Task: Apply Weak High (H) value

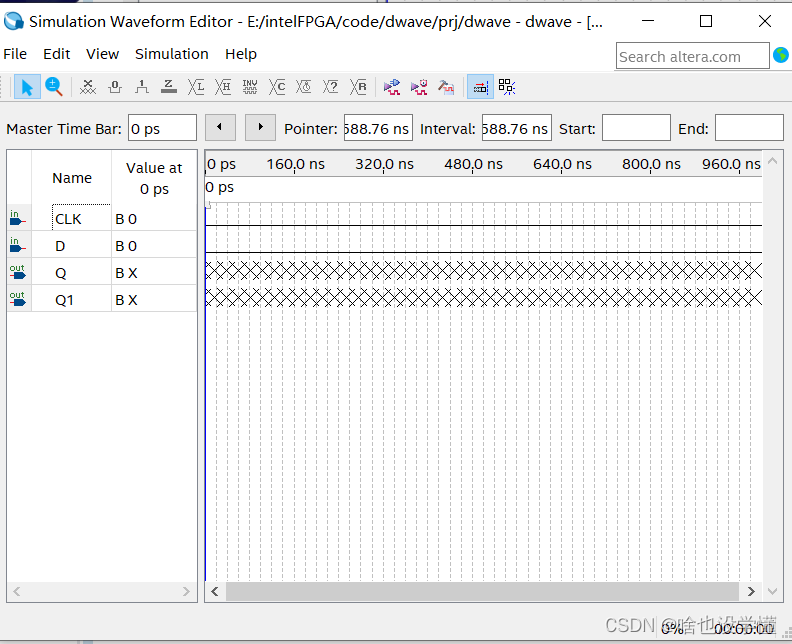Action: pos(223,87)
